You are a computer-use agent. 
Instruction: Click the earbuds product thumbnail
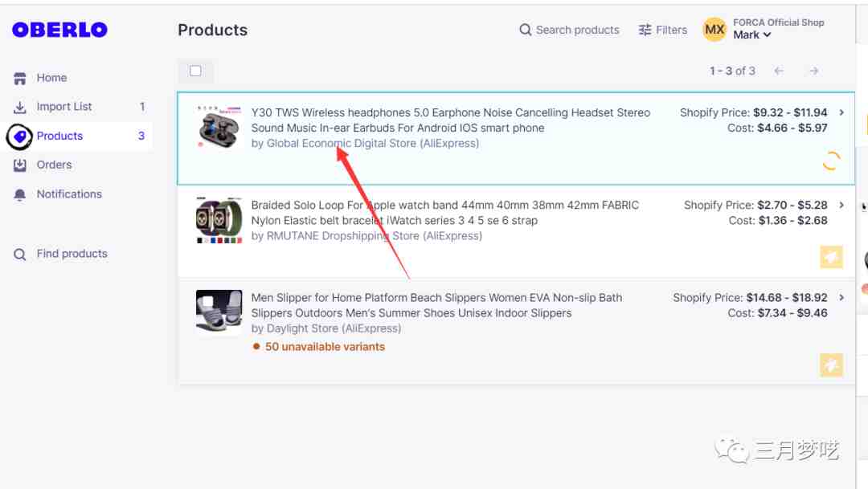(219, 127)
